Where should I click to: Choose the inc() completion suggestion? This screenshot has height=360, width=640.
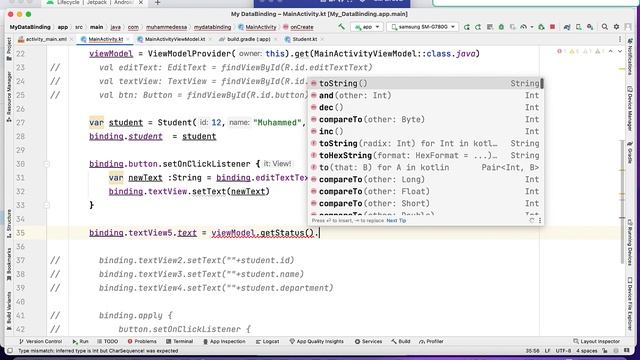pyautogui.click(x=425, y=131)
